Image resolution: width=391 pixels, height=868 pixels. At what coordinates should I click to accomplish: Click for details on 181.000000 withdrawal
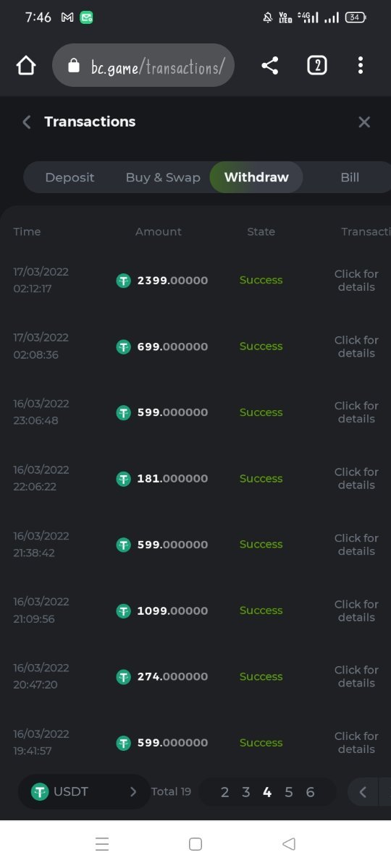pos(356,479)
